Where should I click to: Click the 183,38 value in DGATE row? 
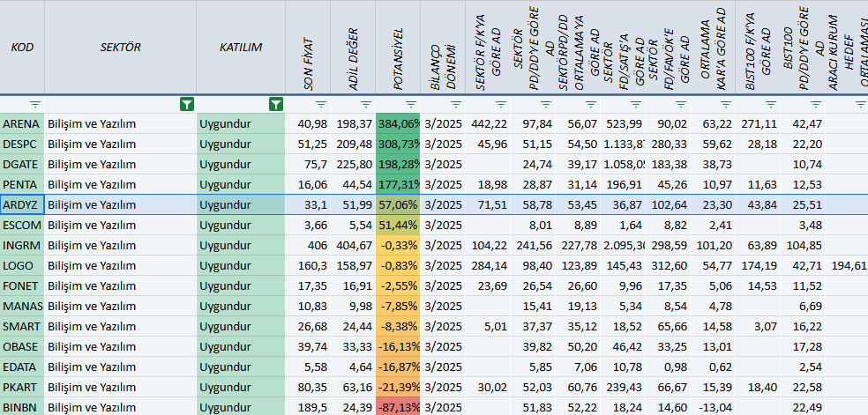668,164
